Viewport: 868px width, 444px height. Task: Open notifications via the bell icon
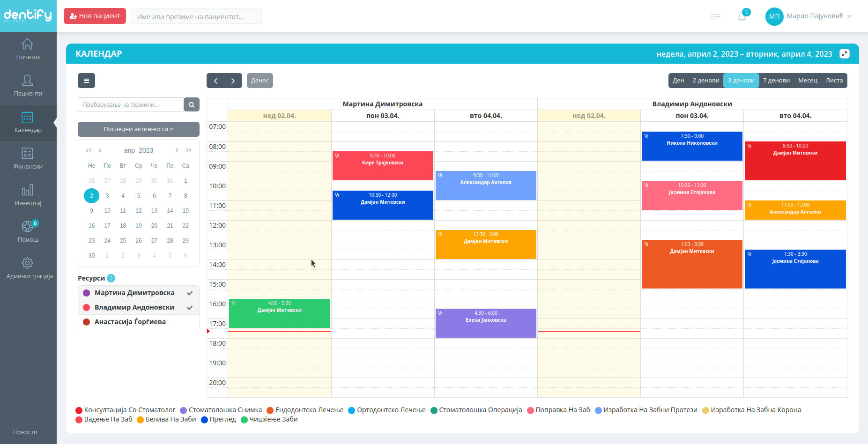coord(742,16)
